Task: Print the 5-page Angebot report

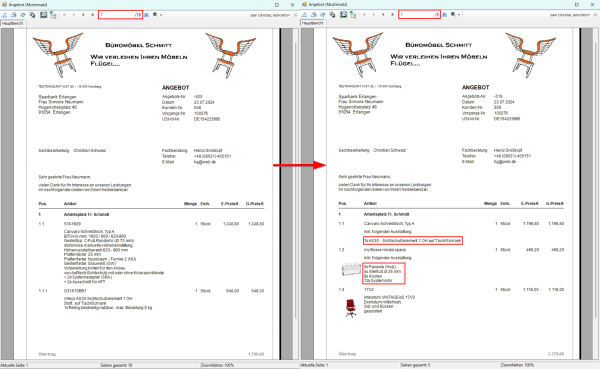Action: click(x=313, y=15)
